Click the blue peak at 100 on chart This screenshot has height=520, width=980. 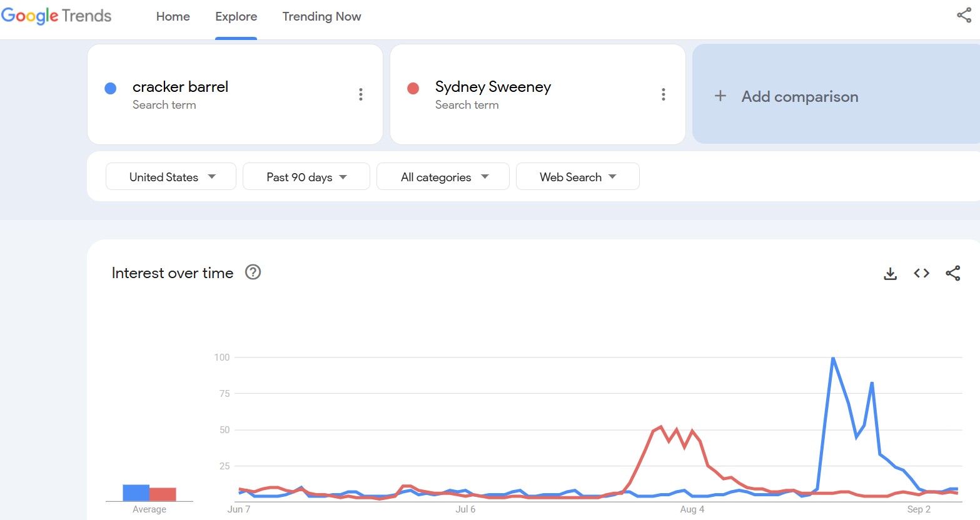point(833,358)
